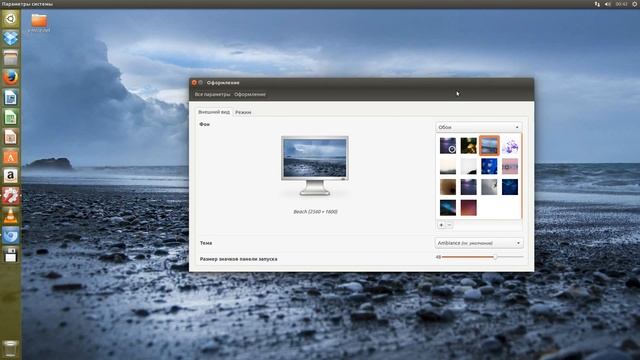Select the purple twilight wallpaper in third row

(469, 187)
